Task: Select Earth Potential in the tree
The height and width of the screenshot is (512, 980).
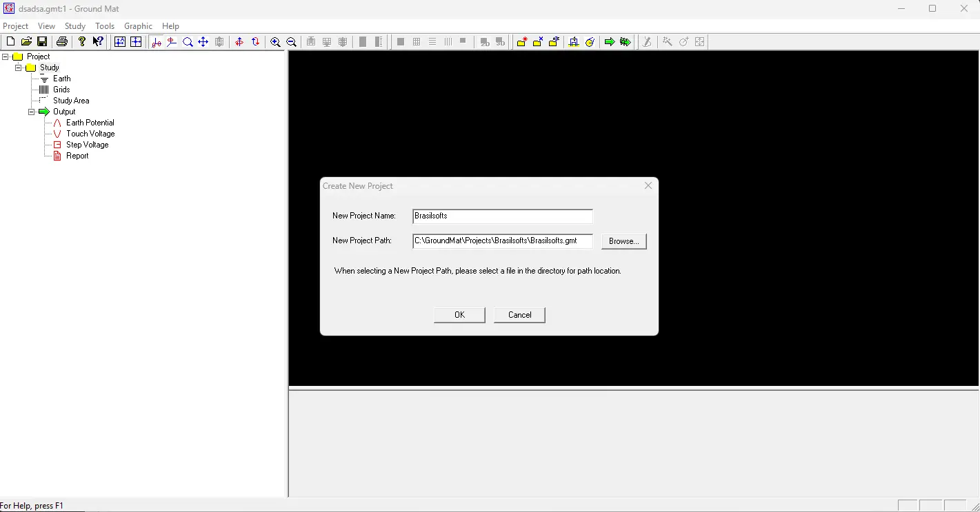Action: point(90,123)
